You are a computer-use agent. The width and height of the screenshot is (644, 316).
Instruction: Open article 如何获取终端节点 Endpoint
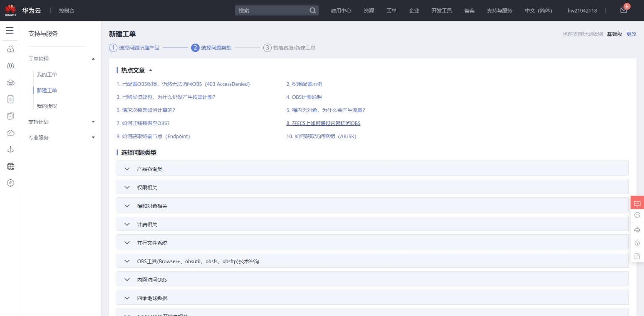click(153, 136)
